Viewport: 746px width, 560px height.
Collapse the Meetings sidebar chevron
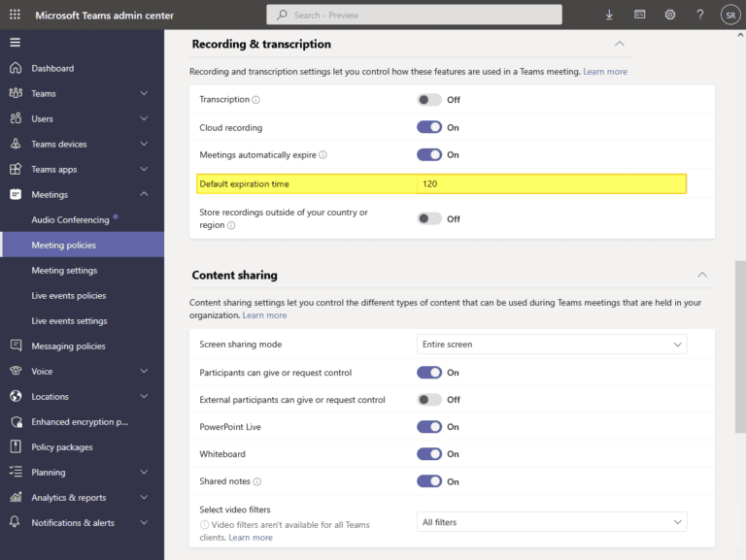point(144,194)
